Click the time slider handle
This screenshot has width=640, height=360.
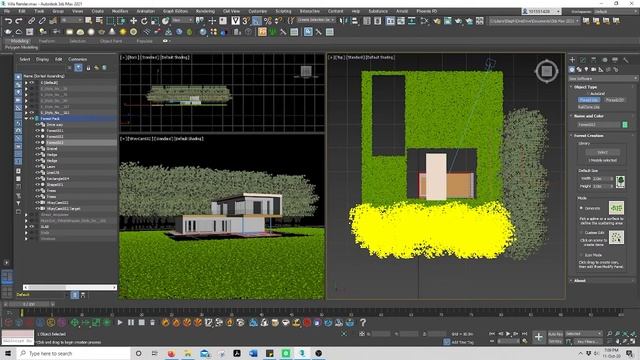click(x=30, y=304)
